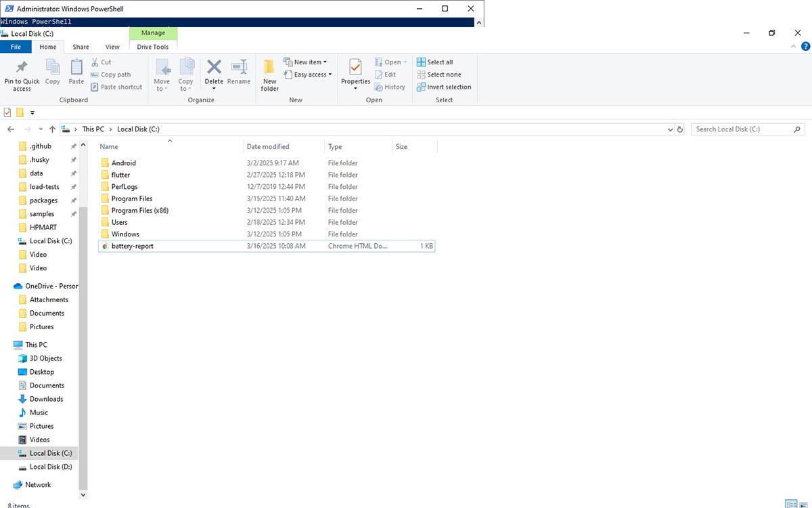Refresh the Local Disk (C:) view
The image size is (812, 508).
point(680,129)
